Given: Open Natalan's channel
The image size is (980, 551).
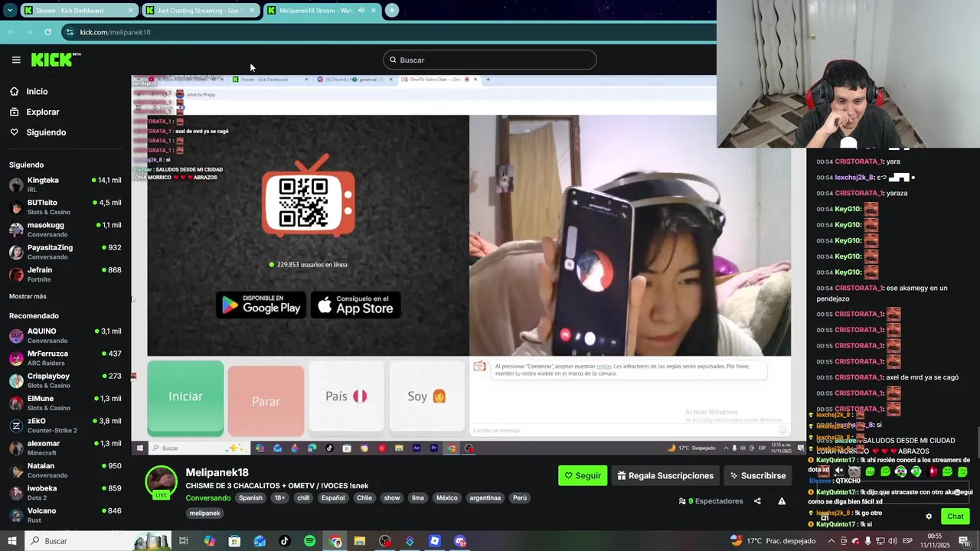Looking at the screenshot, I should [65, 470].
